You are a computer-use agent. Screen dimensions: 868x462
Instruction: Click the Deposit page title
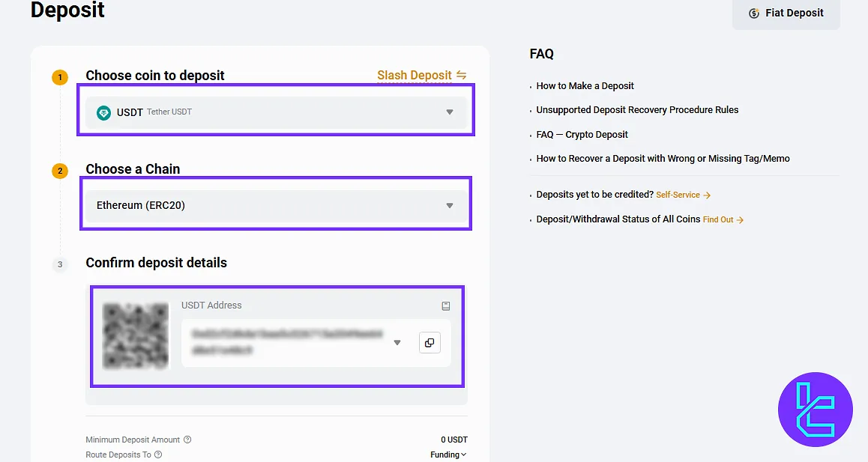tap(67, 10)
